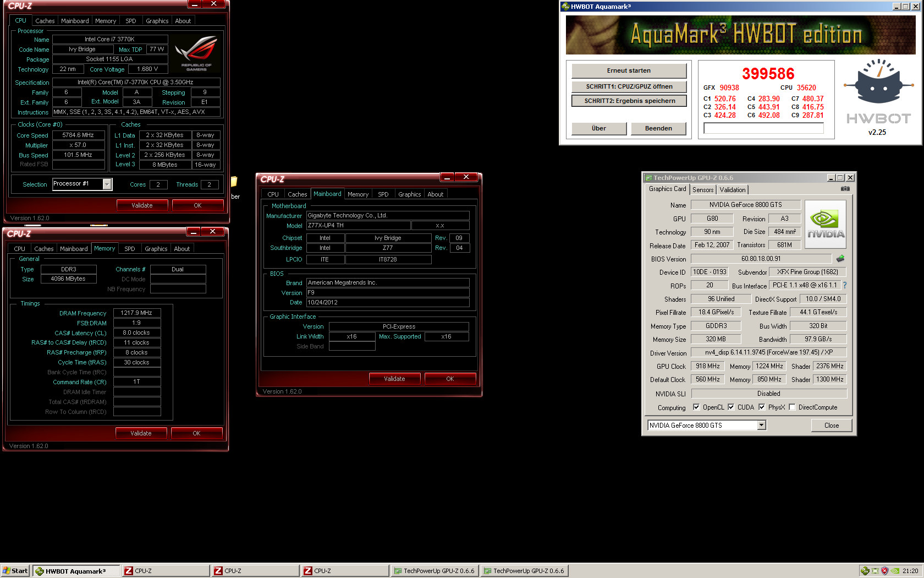Open the Validation tab in GPU-Z

(733, 190)
